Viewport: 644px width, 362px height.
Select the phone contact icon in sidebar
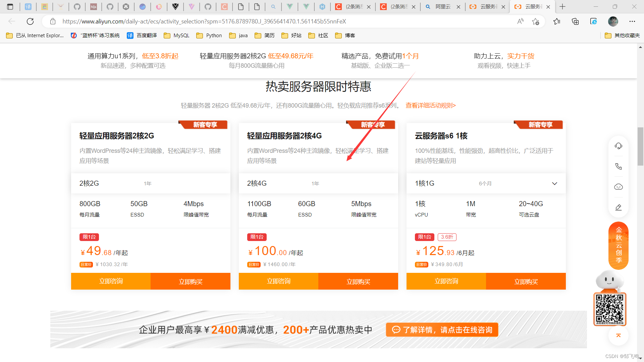(x=619, y=166)
